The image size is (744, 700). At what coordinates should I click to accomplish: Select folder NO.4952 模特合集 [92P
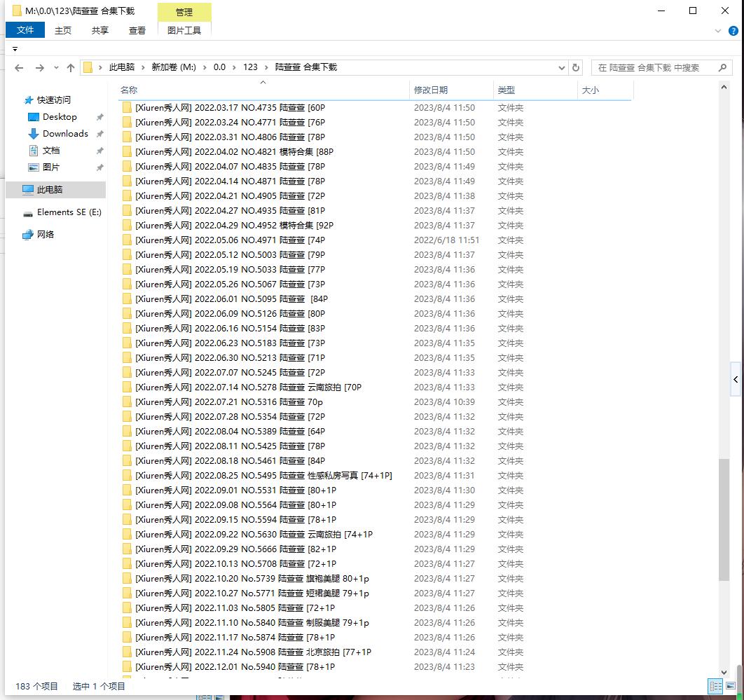tap(235, 226)
